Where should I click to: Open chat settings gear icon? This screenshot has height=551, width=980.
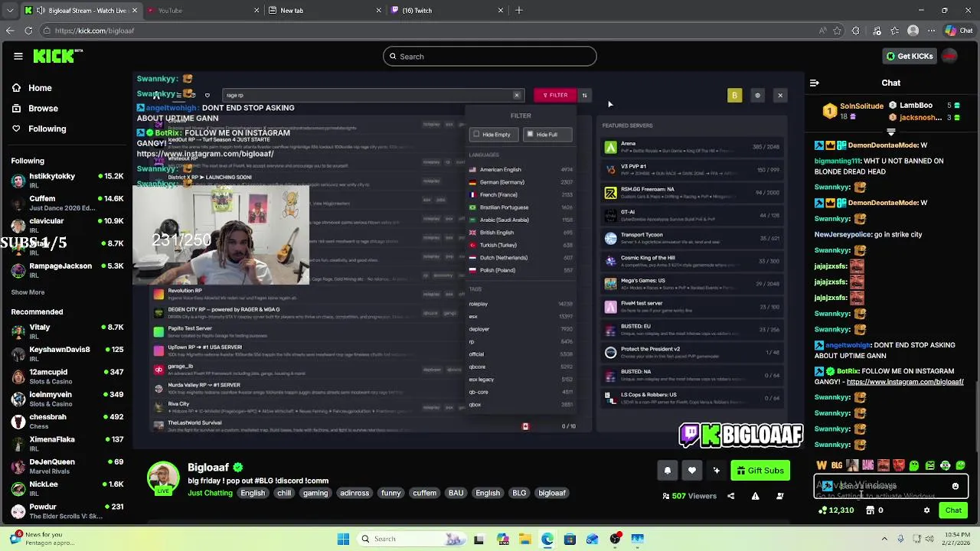[926, 510]
